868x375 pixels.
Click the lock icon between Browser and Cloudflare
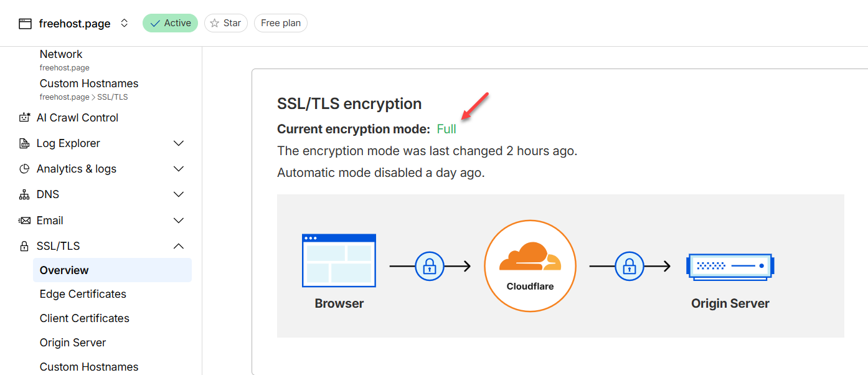point(429,267)
